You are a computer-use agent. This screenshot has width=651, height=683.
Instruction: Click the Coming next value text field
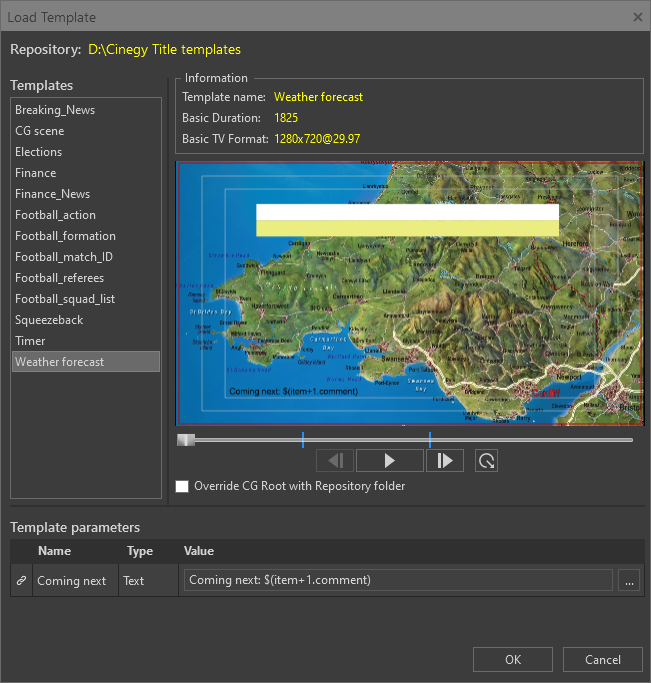397,580
